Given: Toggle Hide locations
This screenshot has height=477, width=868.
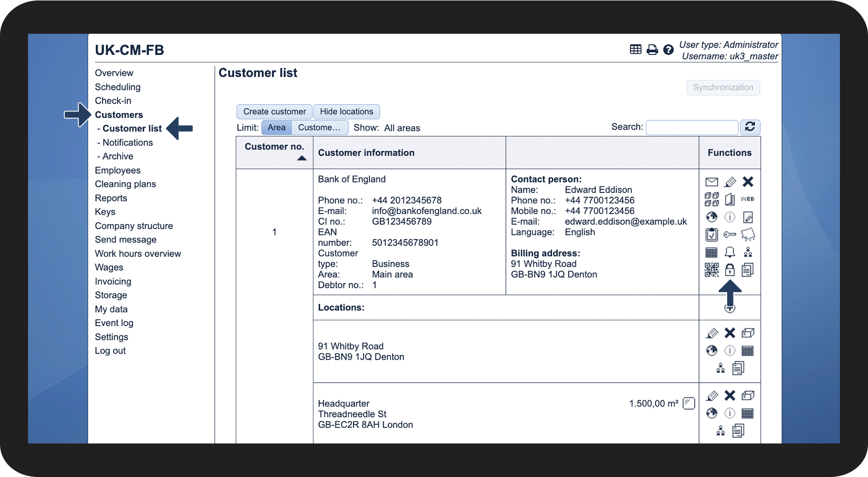Looking at the screenshot, I should click(x=346, y=112).
